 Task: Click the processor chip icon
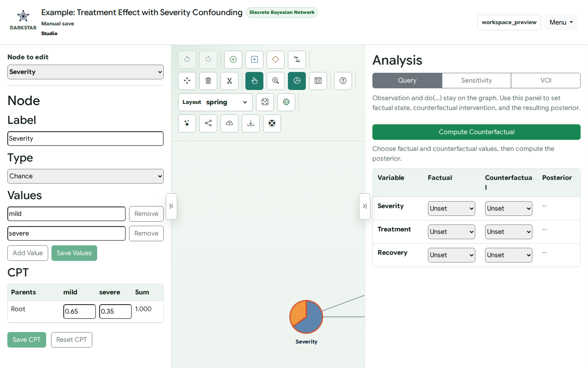click(x=286, y=102)
